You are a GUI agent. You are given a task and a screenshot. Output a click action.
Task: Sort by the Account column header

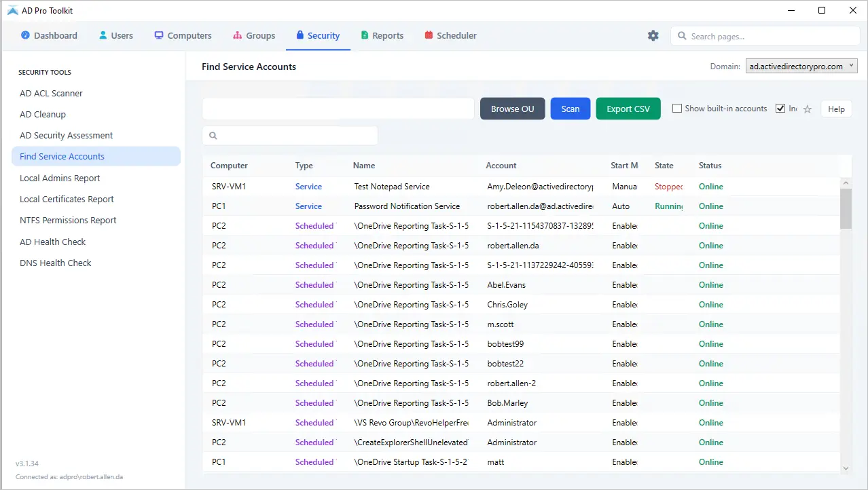tap(501, 166)
